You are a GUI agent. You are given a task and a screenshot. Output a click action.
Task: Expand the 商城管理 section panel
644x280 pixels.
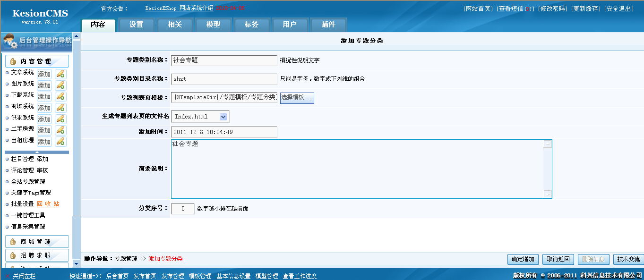(x=37, y=241)
